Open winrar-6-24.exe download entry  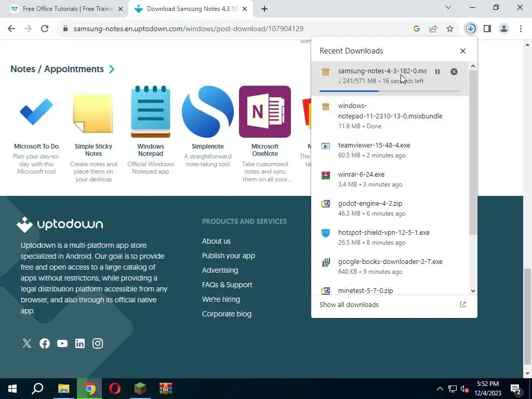pos(390,179)
